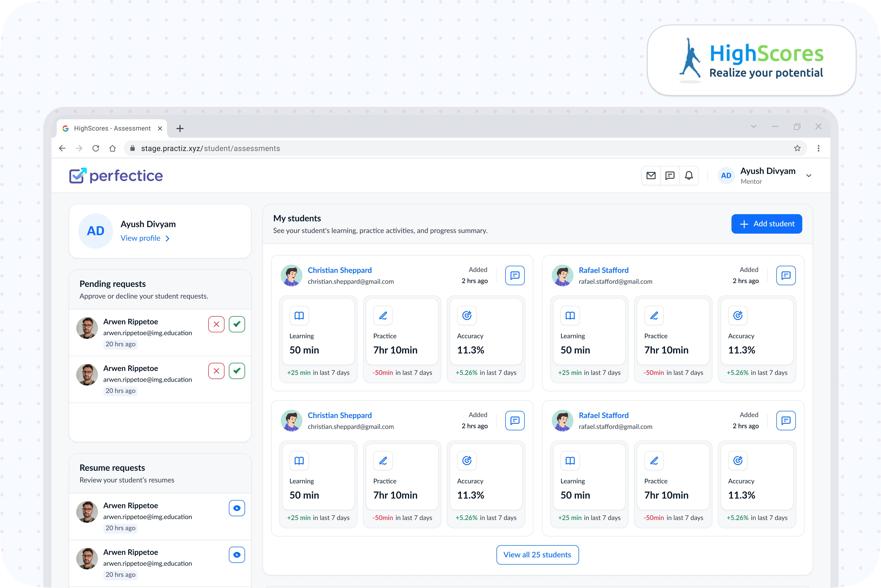881x588 pixels.
Task: Click View all 25 students button
Action: click(x=537, y=555)
